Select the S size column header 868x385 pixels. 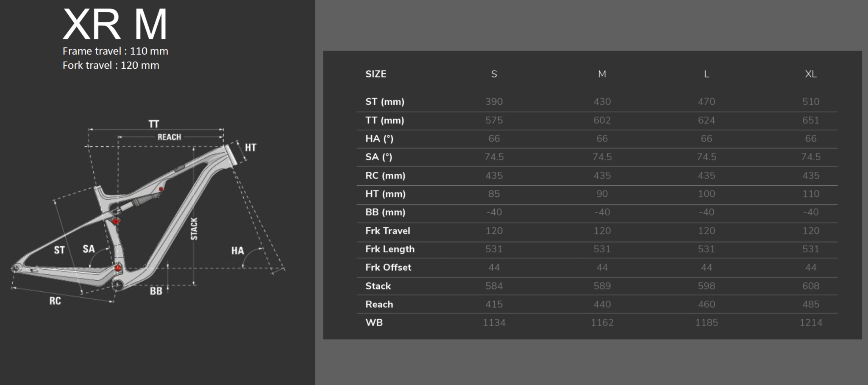tap(494, 74)
